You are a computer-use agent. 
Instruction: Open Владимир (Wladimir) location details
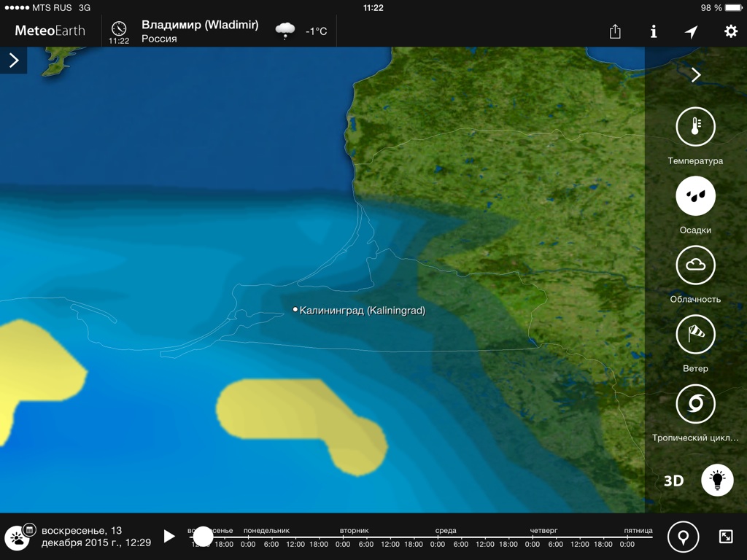click(x=200, y=31)
